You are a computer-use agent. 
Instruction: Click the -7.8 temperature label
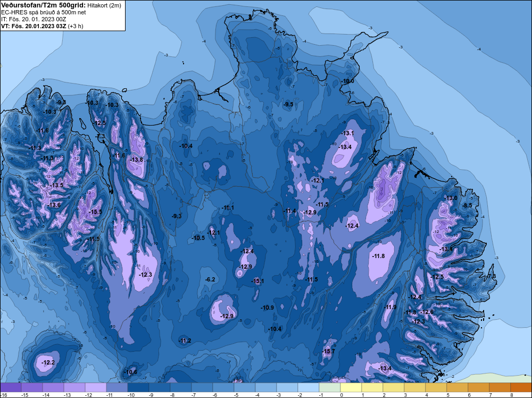[491, 276]
